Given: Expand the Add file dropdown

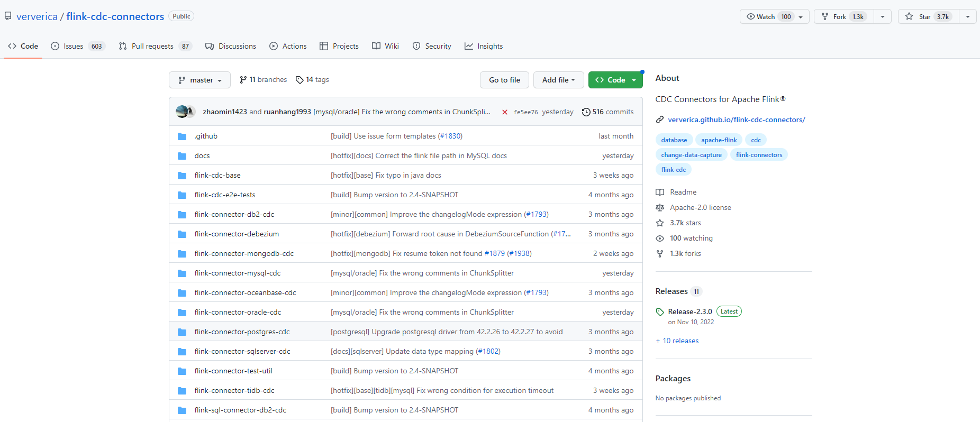Looking at the screenshot, I should pyautogui.click(x=558, y=80).
